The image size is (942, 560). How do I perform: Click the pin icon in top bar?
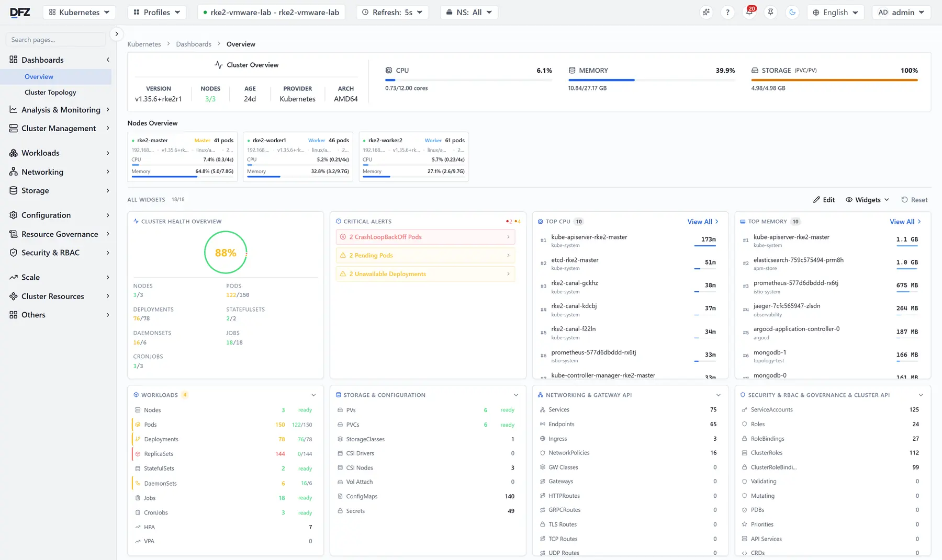(x=771, y=12)
